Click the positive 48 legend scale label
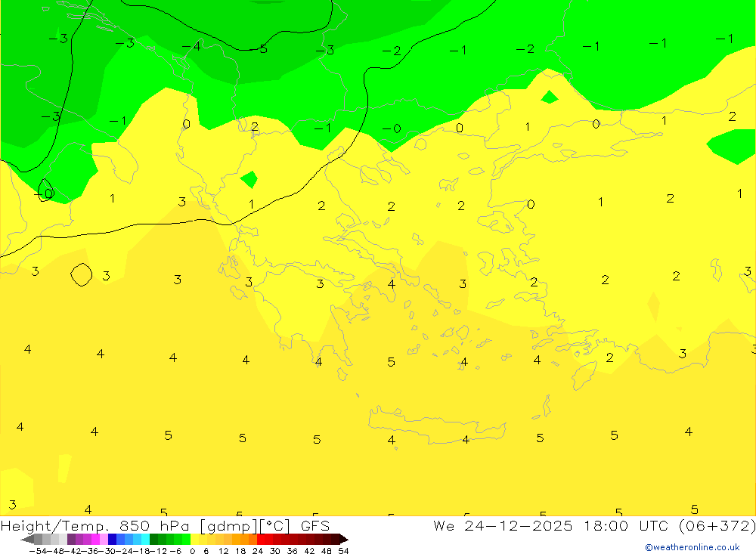The width and height of the screenshot is (756, 554). 327,551
